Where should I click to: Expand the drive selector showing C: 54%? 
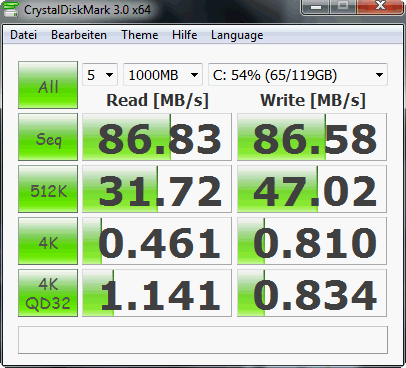point(298,75)
